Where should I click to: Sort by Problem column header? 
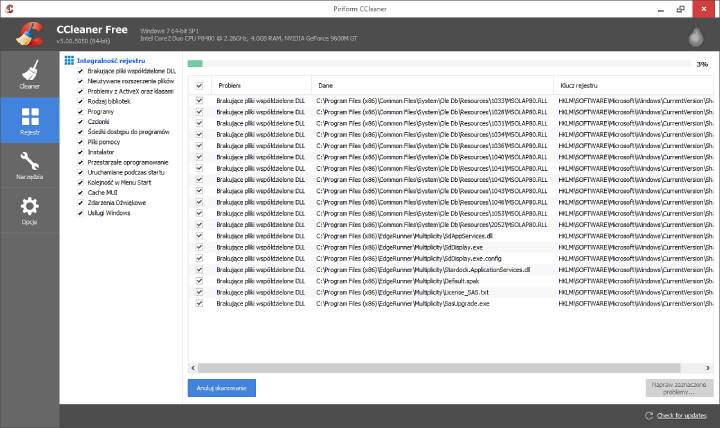pos(261,85)
